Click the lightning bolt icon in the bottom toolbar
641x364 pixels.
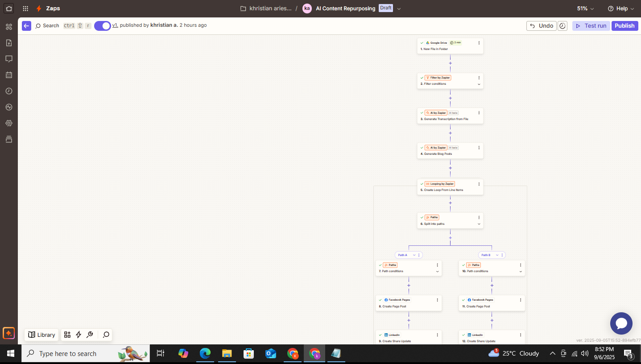(79, 335)
